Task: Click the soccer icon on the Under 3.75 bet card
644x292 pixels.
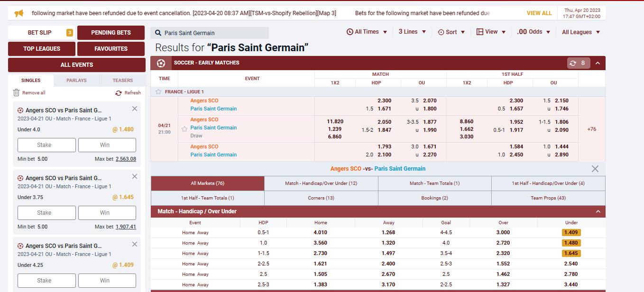Action: (x=20, y=178)
